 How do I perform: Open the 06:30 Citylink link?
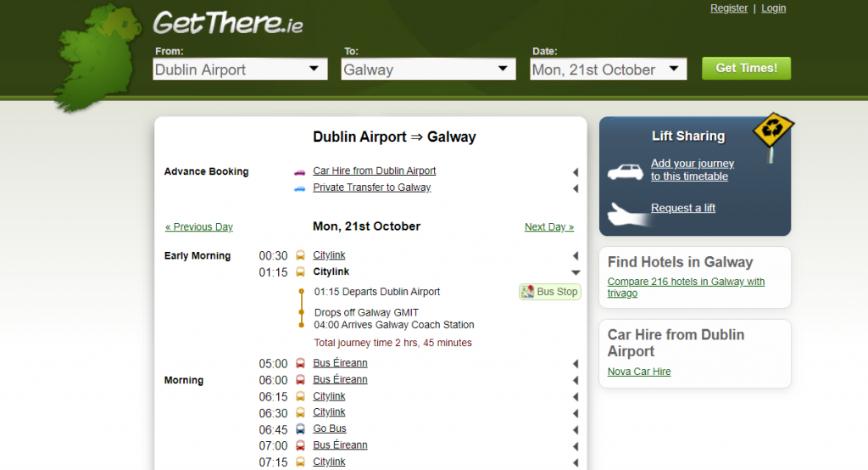click(x=329, y=412)
